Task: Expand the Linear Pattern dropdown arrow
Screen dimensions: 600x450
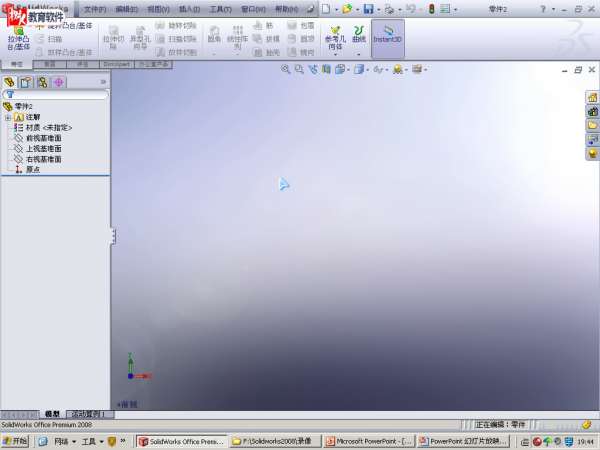Action: coord(237,55)
